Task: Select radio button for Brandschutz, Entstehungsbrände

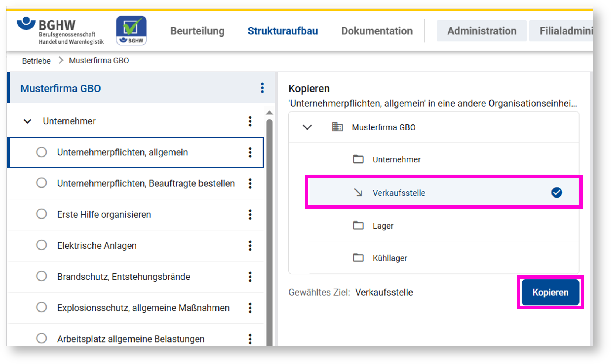Action: click(41, 277)
